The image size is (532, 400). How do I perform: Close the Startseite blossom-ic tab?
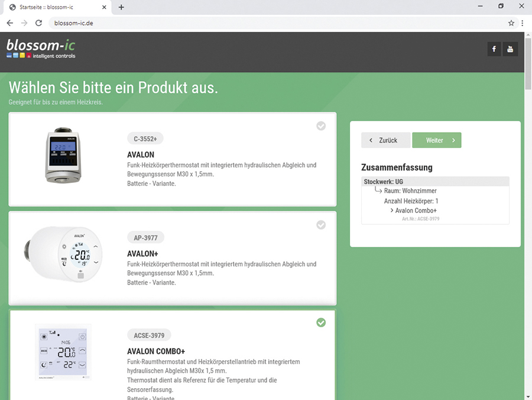(x=104, y=7)
